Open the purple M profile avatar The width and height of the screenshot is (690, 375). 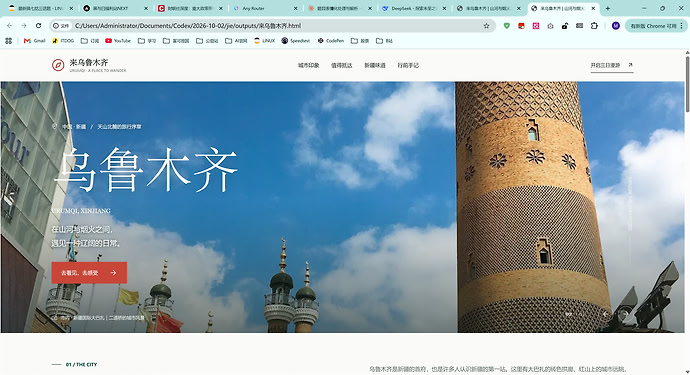click(x=616, y=26)
